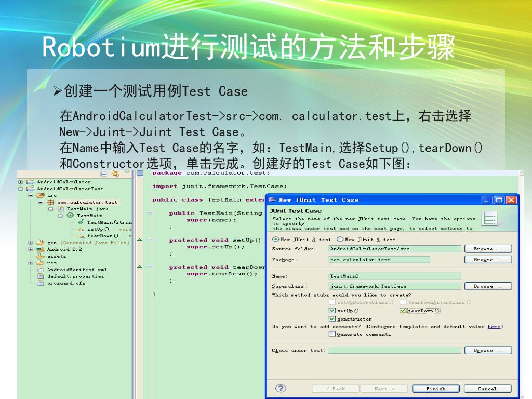532x399 pixels.
Task: Click the override marker beside setUp() in editor
Action: tap(139, 240)
